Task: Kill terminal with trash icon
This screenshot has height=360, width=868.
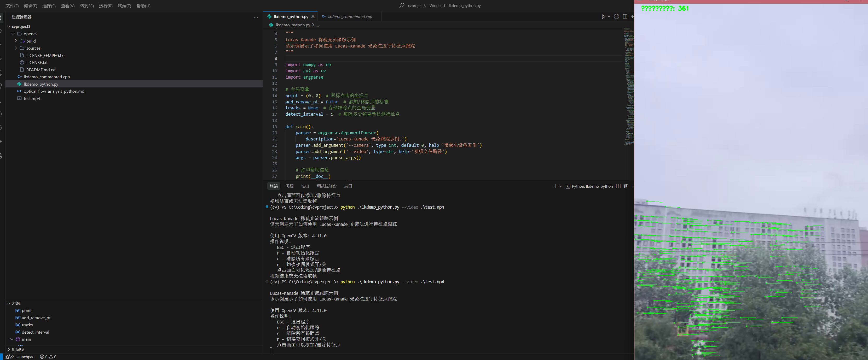Action: click(x=626, y=186)
